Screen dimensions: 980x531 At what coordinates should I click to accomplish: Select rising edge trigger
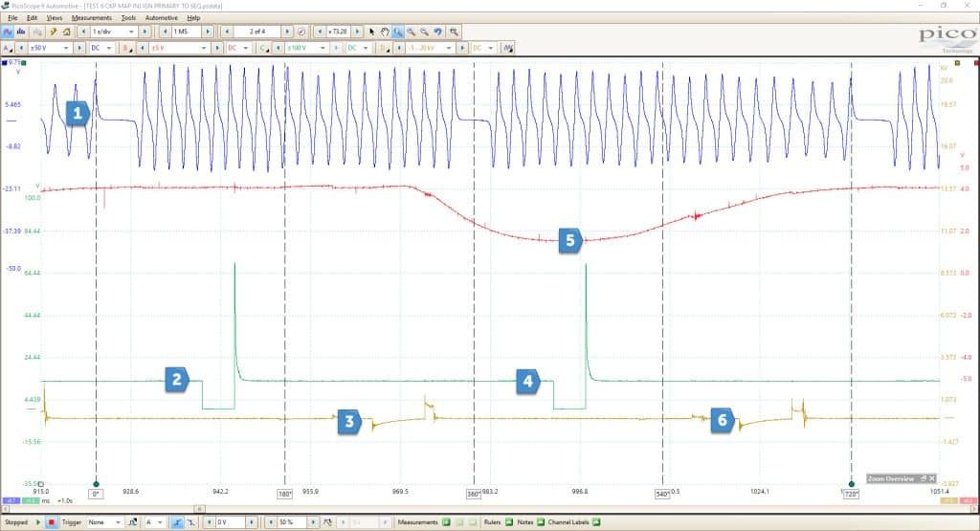(177, 522)
